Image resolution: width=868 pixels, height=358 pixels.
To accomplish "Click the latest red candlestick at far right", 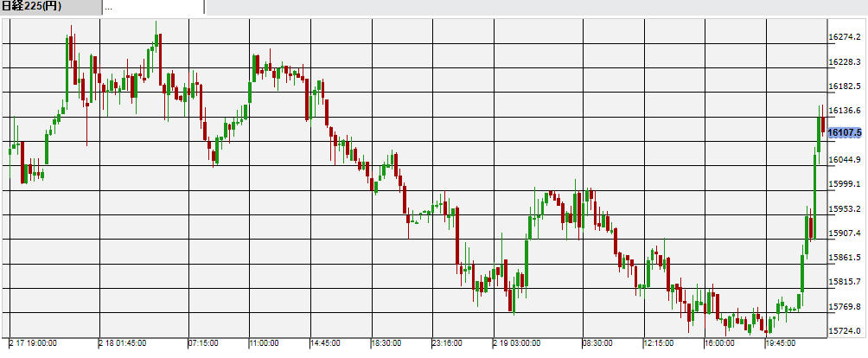I will [823, 125].
